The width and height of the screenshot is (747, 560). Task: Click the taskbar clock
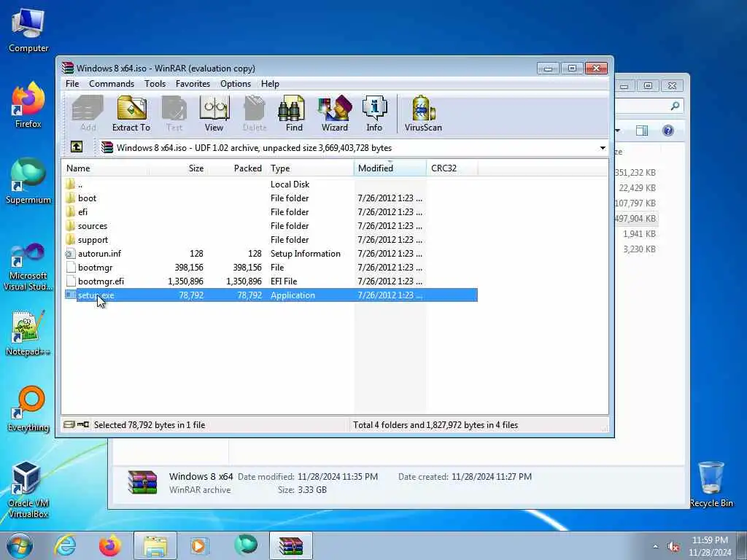pos(710,546)
